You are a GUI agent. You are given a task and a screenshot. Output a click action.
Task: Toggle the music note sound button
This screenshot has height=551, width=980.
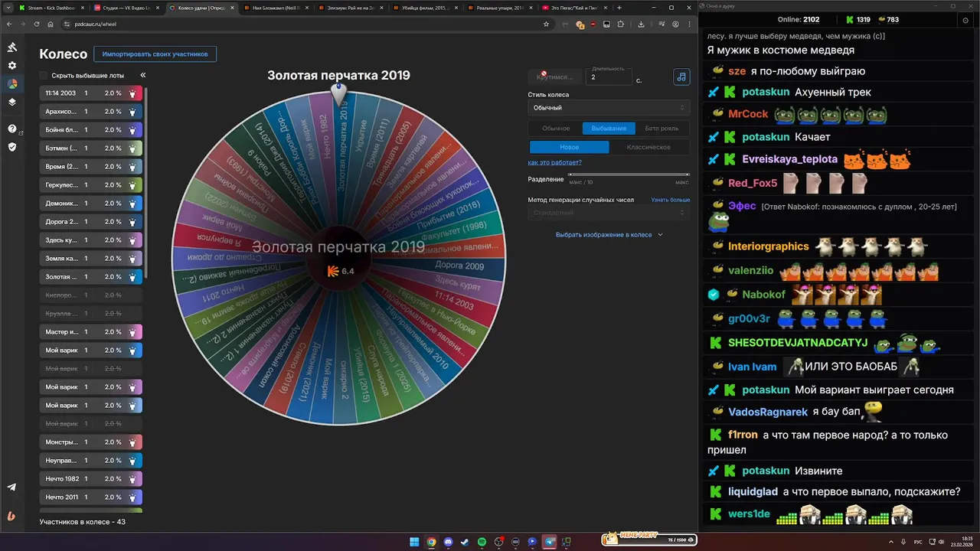click(x=681, y=77)
